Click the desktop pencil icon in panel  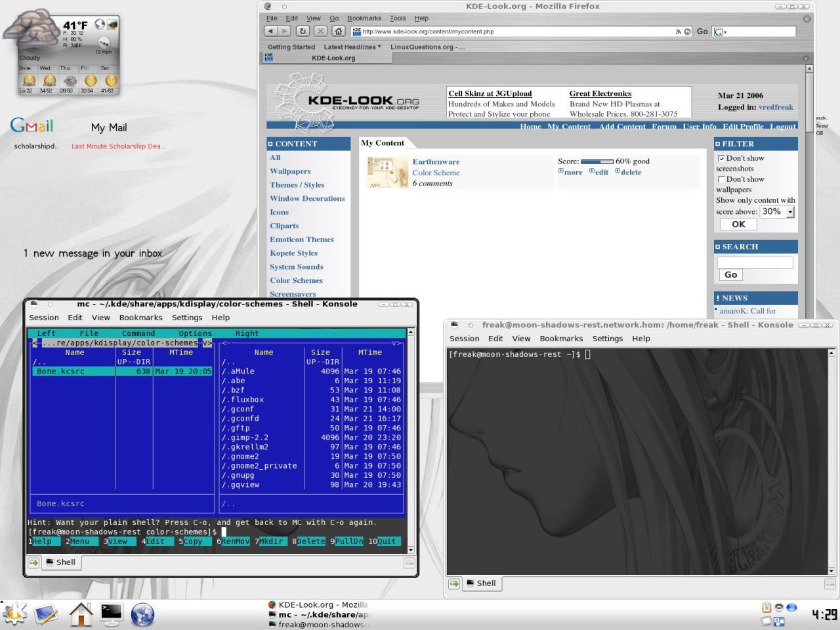click(x=47, y=614)
